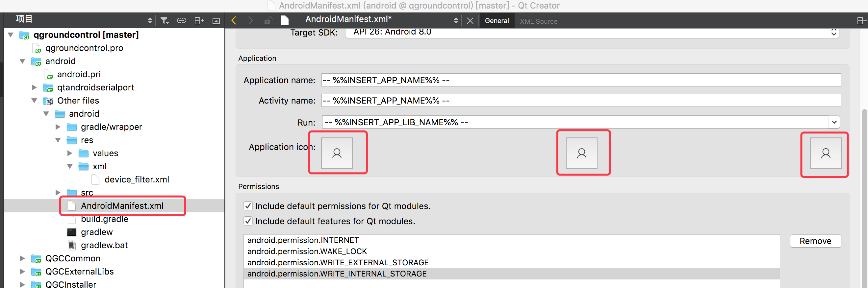Expand the values folder
This screenshot has height=288, width=868.
click(70, 153)
